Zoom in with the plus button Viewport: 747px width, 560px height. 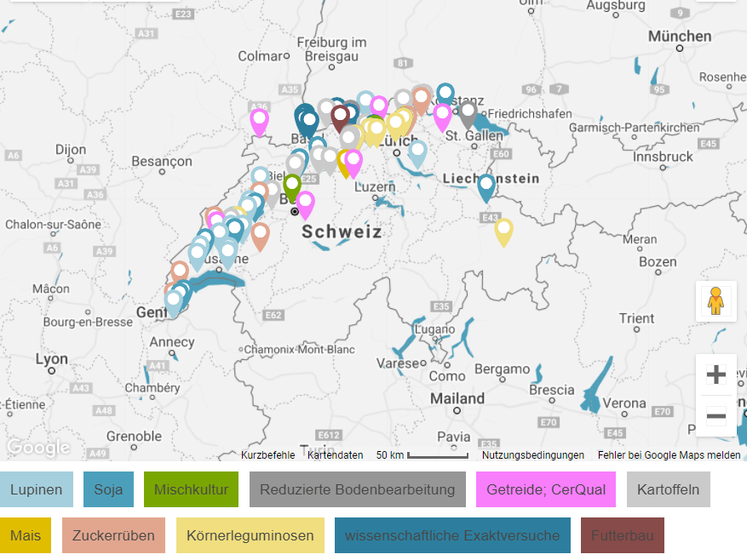pos(715,374)
